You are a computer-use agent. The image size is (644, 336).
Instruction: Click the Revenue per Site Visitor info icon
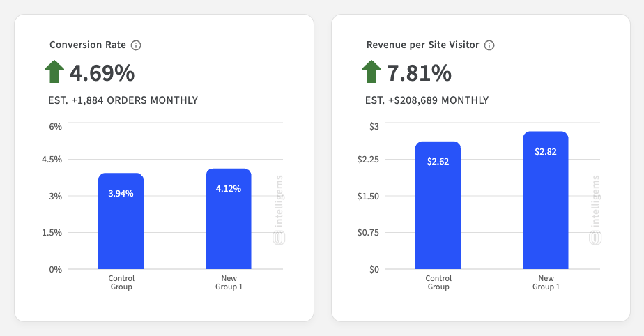click(x=489, y=45)
